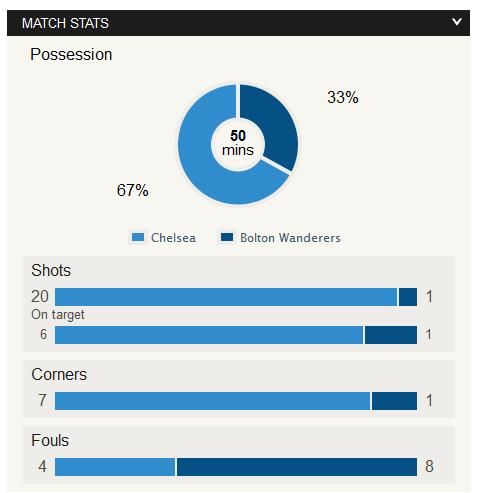
Task: Click Bolton's dark shots bar segment
Action: pyautogui.click(x=408, y=297)
